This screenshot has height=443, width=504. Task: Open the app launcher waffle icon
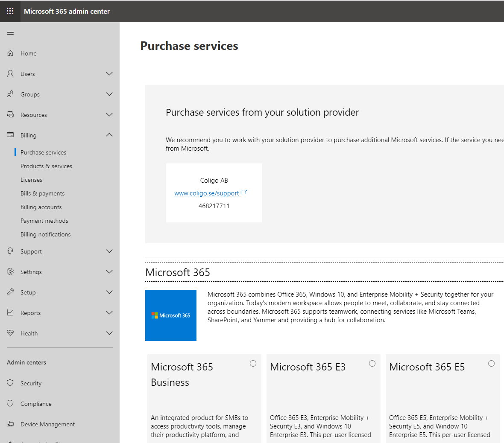[x=10, y=11]
